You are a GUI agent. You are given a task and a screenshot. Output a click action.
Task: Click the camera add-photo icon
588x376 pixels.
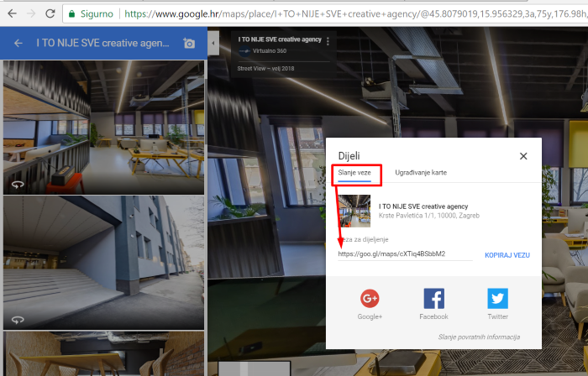tap(189, 44)
